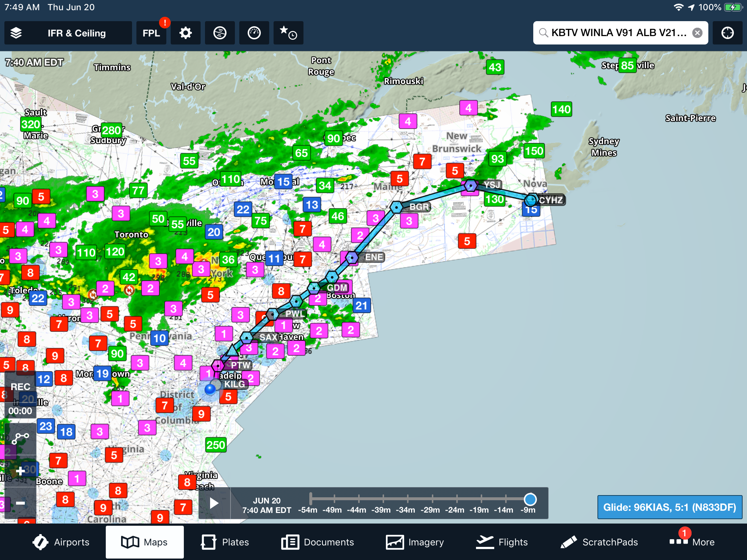
Task: Play the radar animation loop
Action: pos(214,503)
